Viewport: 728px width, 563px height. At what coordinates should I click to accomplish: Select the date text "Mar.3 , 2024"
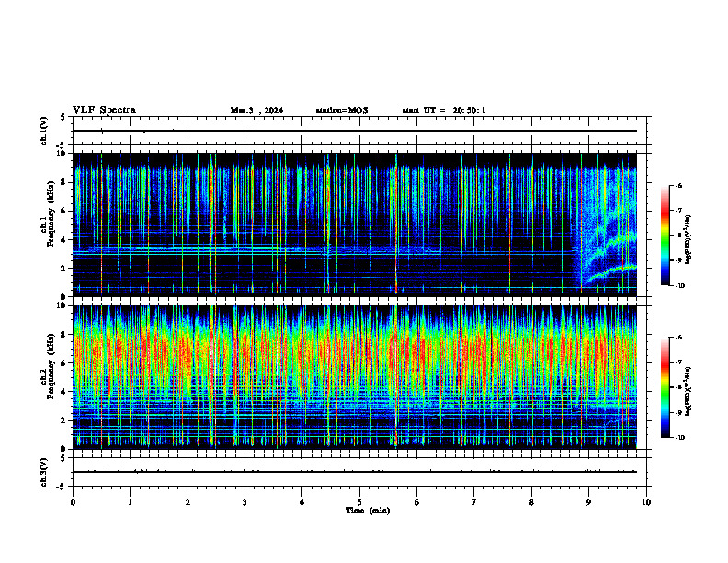tap(256, 110)
